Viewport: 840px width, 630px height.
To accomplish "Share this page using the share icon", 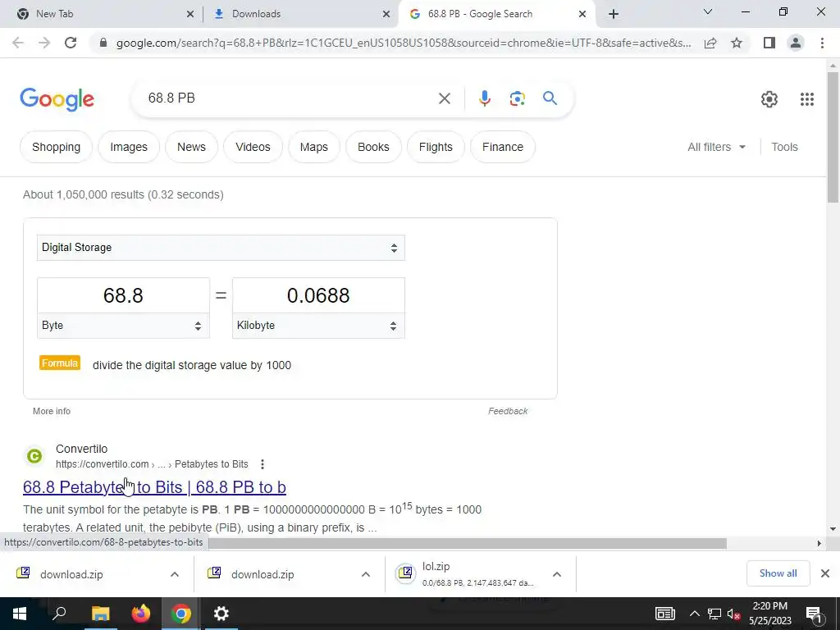I will coord(710,43).
